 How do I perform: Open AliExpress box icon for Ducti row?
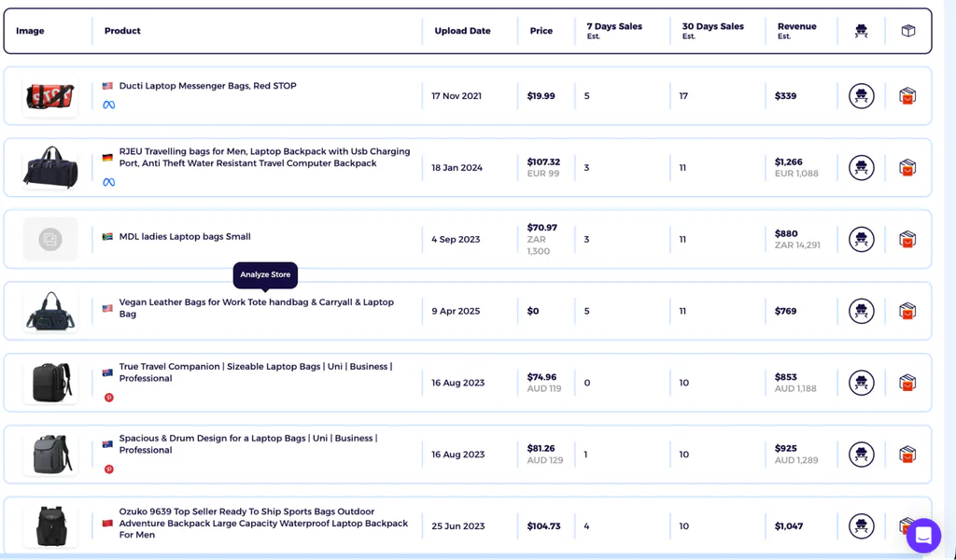[907, 96]
